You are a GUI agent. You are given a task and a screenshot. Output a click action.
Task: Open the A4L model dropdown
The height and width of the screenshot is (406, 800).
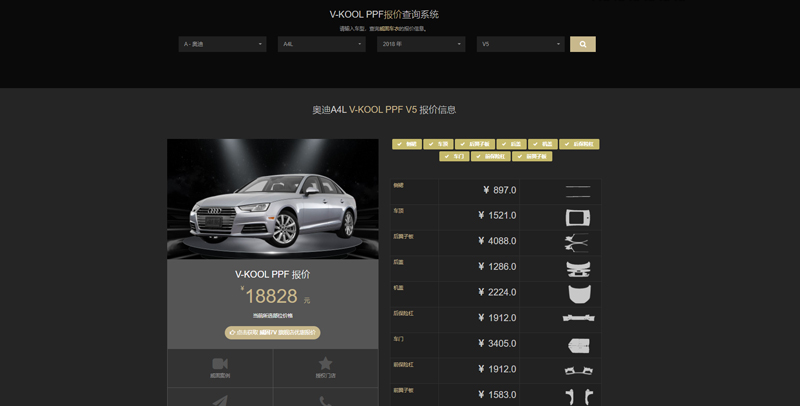coord(321,44)
